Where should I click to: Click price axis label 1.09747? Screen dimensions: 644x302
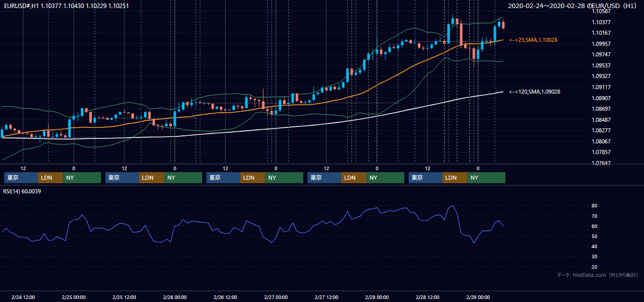pos(601,54)
